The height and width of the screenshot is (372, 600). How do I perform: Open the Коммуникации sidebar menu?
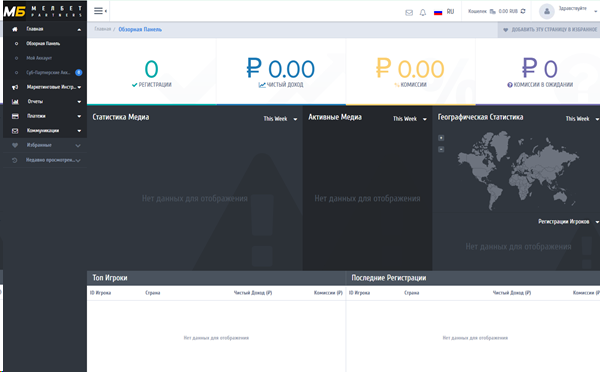45,131
